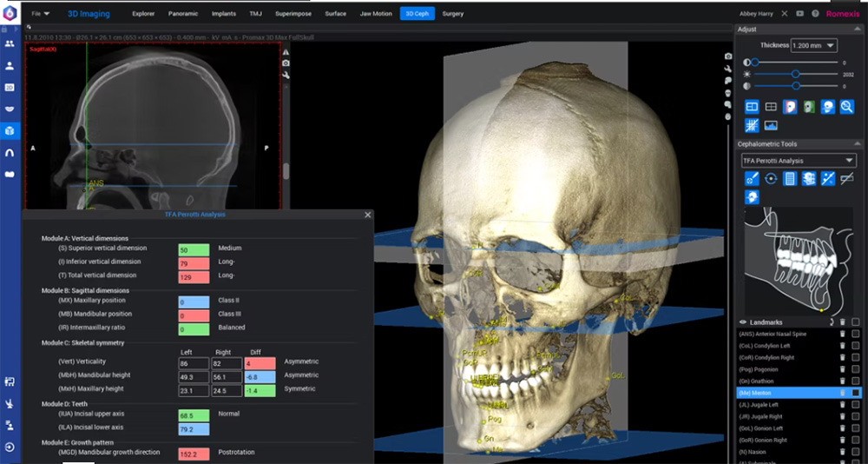868x464 pixels.
Task: Switch to the Implants tab
Action: [x=224, y=14]
